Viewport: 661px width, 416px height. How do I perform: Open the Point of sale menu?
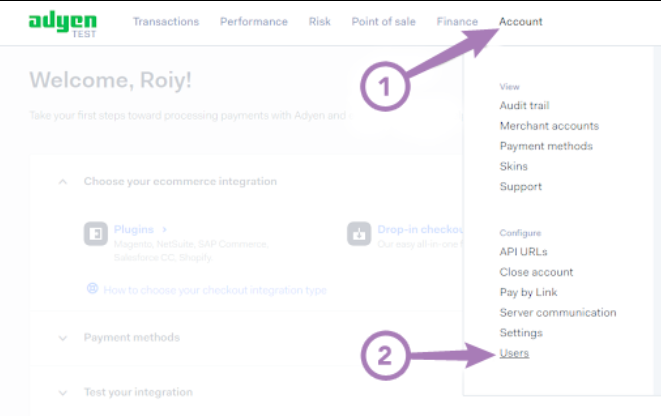(384, 21)
